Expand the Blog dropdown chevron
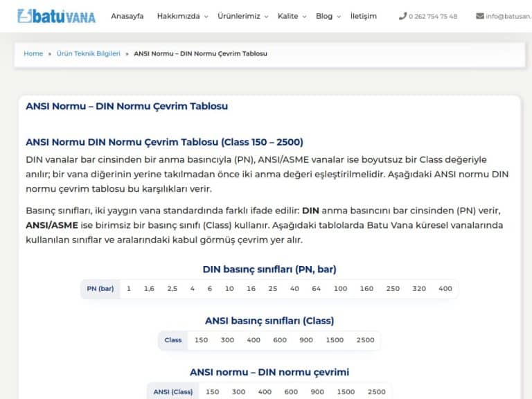Screen dimensions: 532x399 coord(339,17)
